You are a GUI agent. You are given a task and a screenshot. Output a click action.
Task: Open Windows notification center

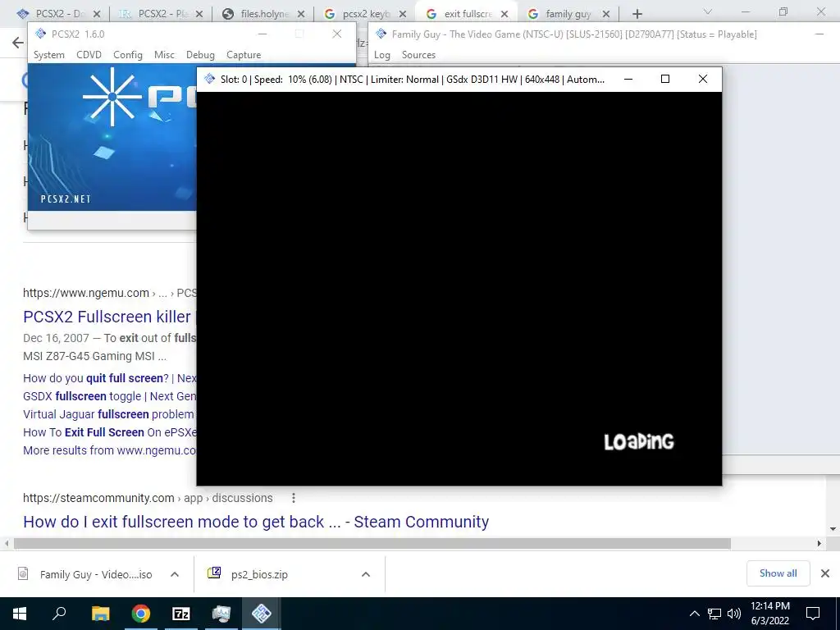point(813,614)
